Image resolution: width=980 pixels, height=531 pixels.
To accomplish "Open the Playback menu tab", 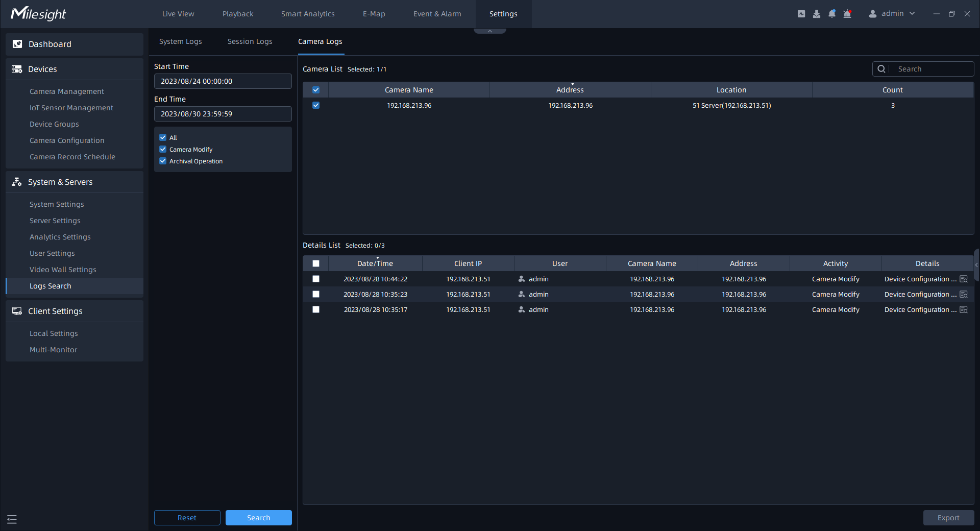I will (237, 14).
